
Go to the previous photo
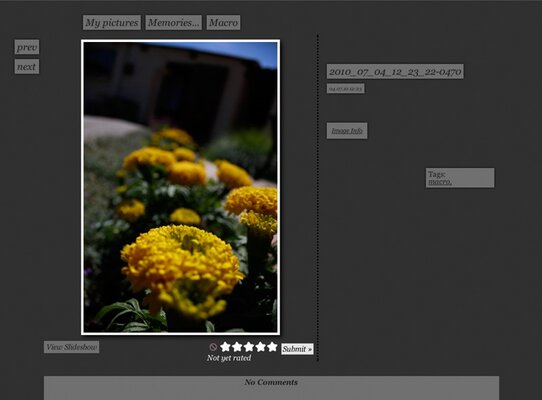27,47
